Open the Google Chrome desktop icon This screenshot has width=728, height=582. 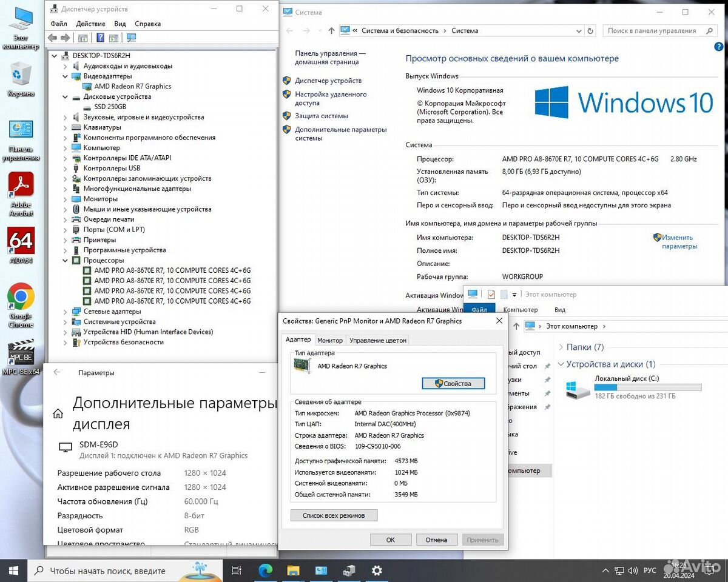pyautogui.click(x=21, y=306)
